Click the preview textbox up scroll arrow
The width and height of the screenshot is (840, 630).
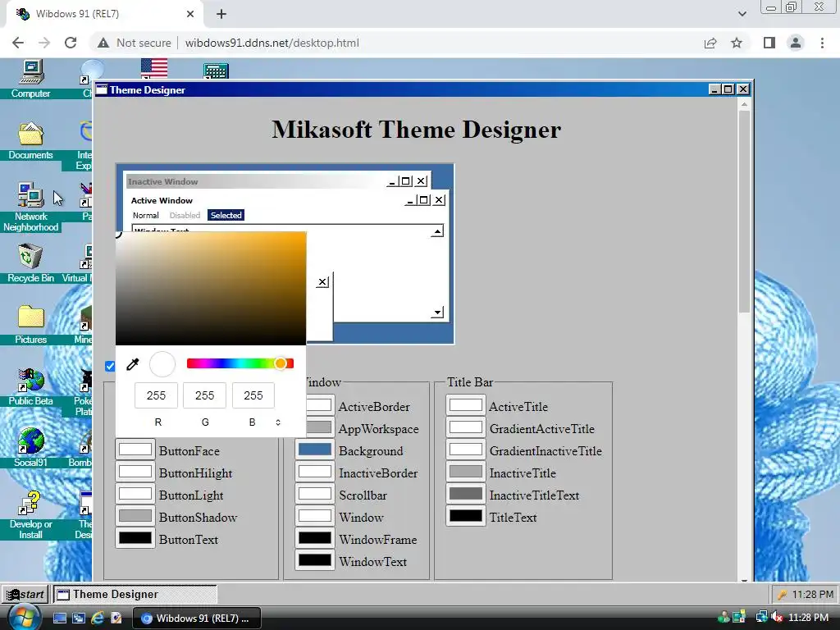click(437, 231)
